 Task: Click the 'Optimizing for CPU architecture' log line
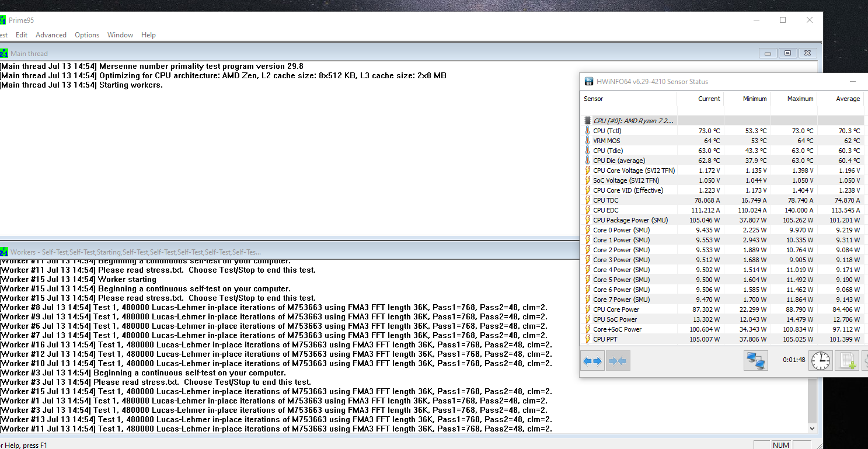coord(223,75)
